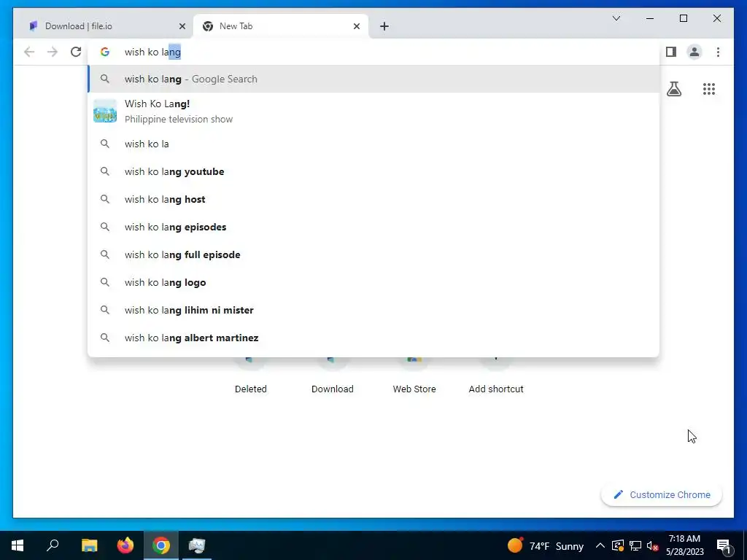Select 'wish ko lang host' suggestion

click(373, 199)
